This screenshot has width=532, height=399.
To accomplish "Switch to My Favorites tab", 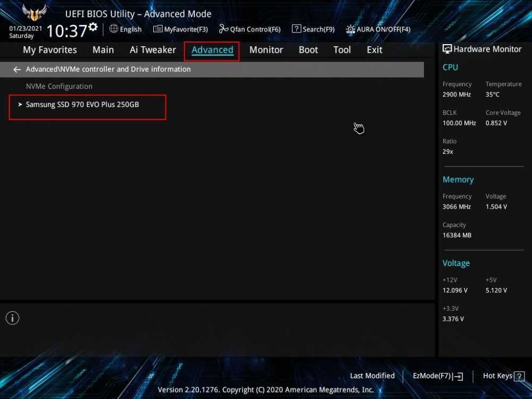I will point(50,50).
